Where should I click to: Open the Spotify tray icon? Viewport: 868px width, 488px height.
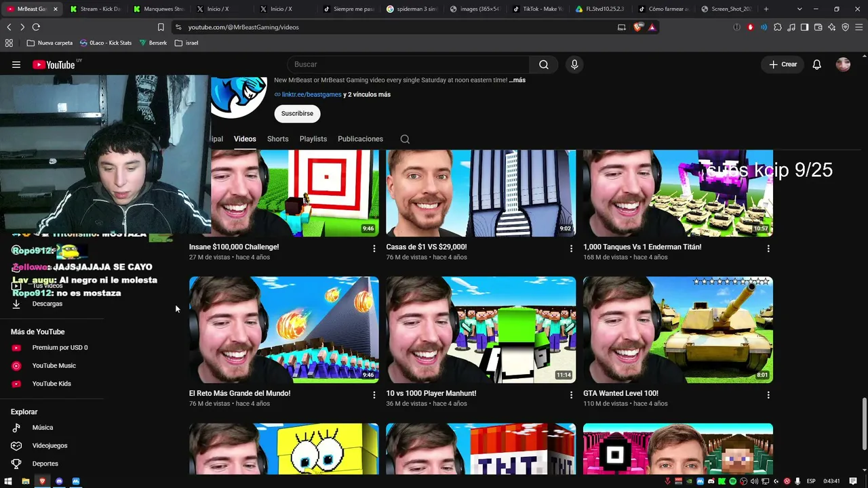tap(732, 481)
